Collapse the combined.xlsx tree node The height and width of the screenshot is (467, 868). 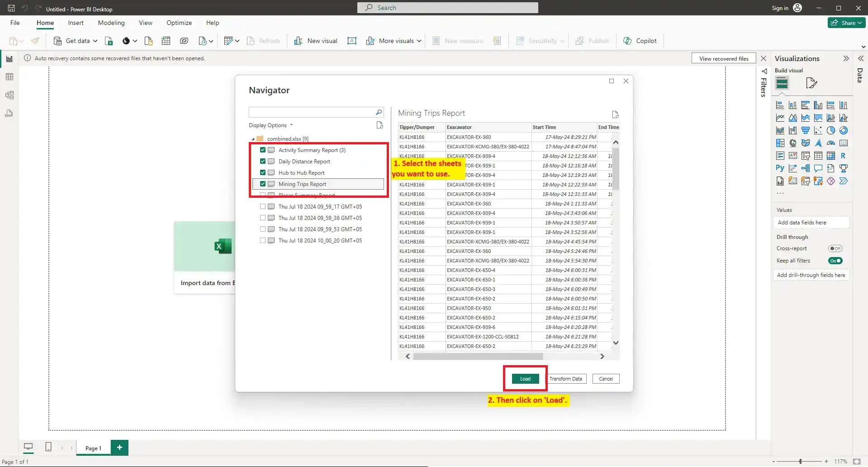pos(254,138)
